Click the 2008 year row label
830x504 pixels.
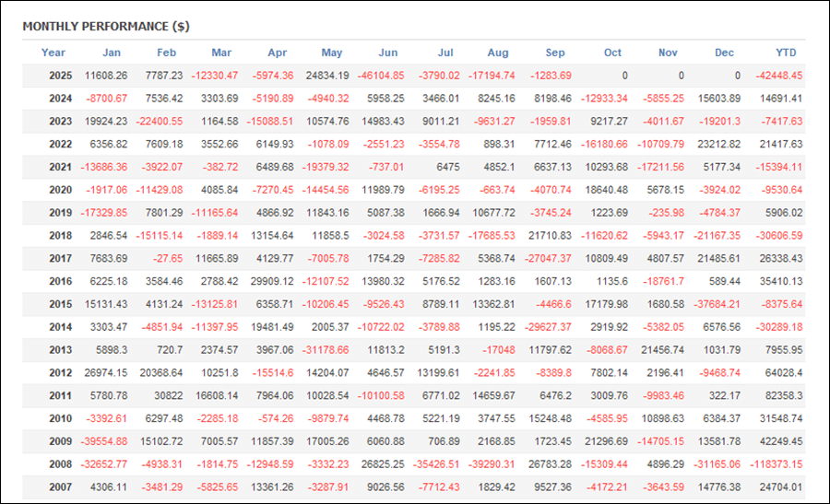pyautogui.click(x=60, y=463)
